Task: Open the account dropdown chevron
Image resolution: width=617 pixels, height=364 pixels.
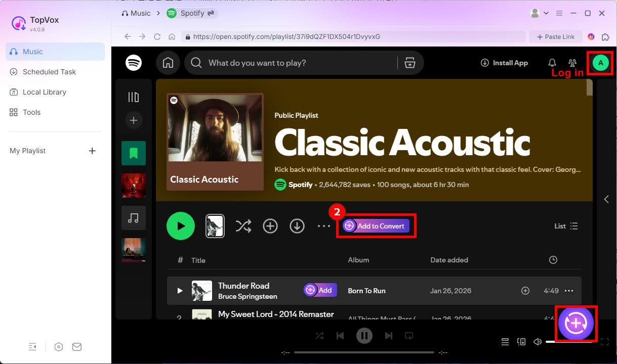Action: coord(545,13)
